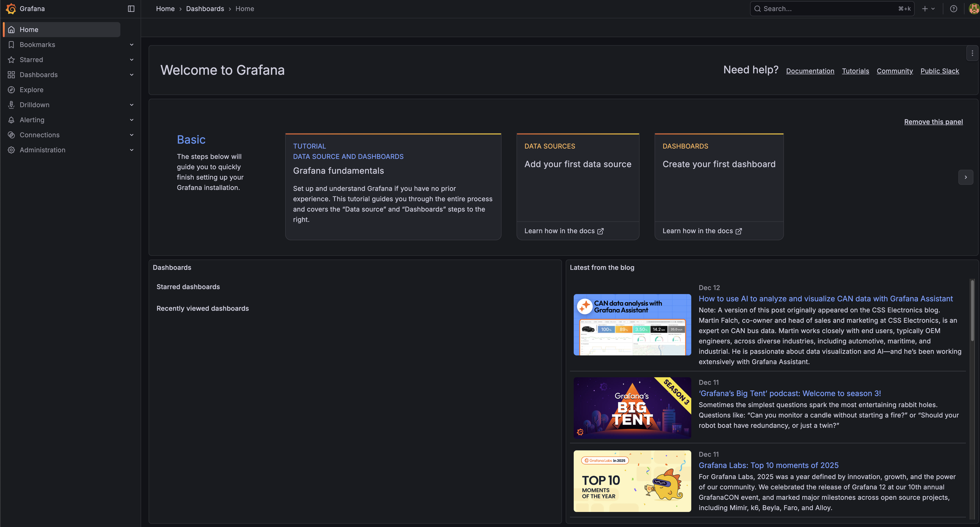980x527 pixels.
Task: Click the Grafana logo icon
Action: coord(11,8)
